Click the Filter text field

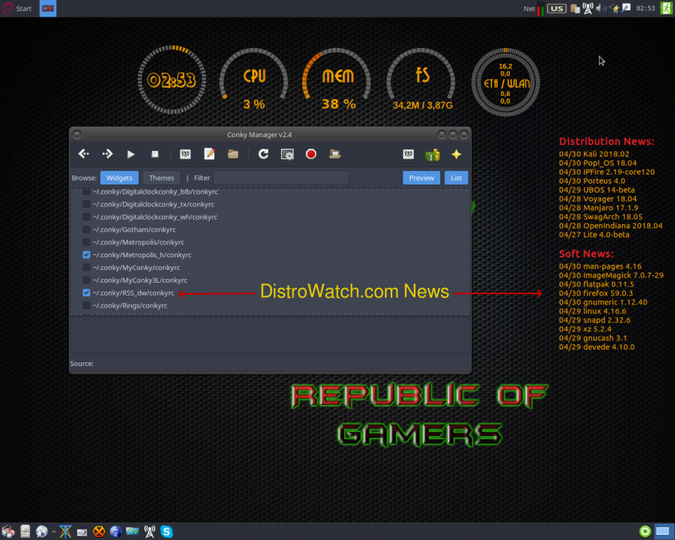click(x=281, y=178)
